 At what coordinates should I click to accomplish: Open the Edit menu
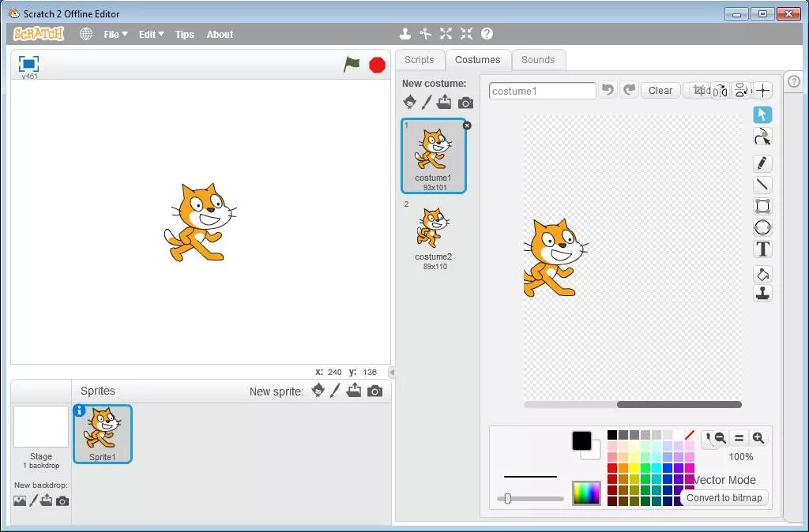pyautogui.click(x=151, y=34)
